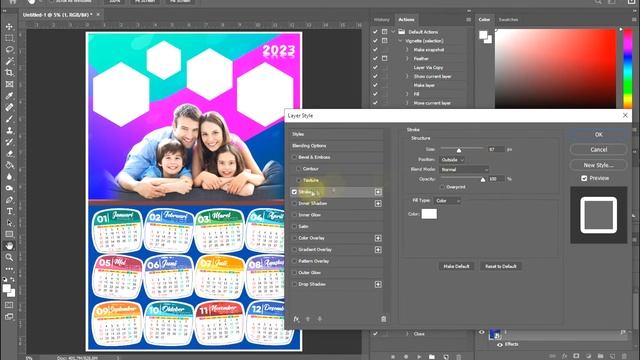Screen dimensions: 640x360
Task: Switch to the History tab
Action: pyautogui.click(x=382, y=20)
